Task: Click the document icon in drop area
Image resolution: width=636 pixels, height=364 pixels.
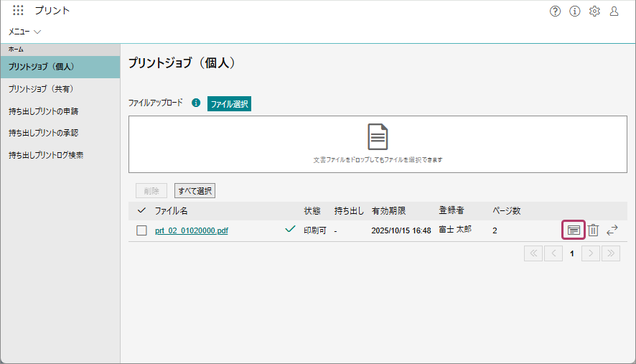Action: 378,136
